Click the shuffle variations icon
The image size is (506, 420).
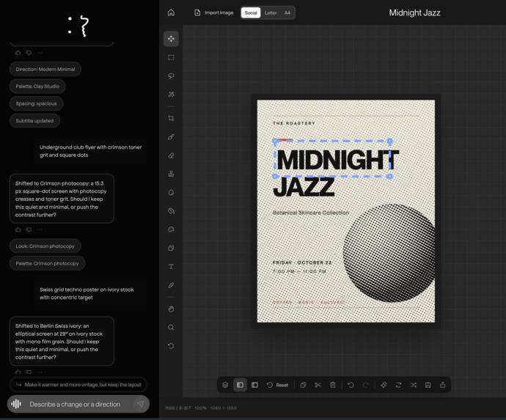(x=414, y=385)
